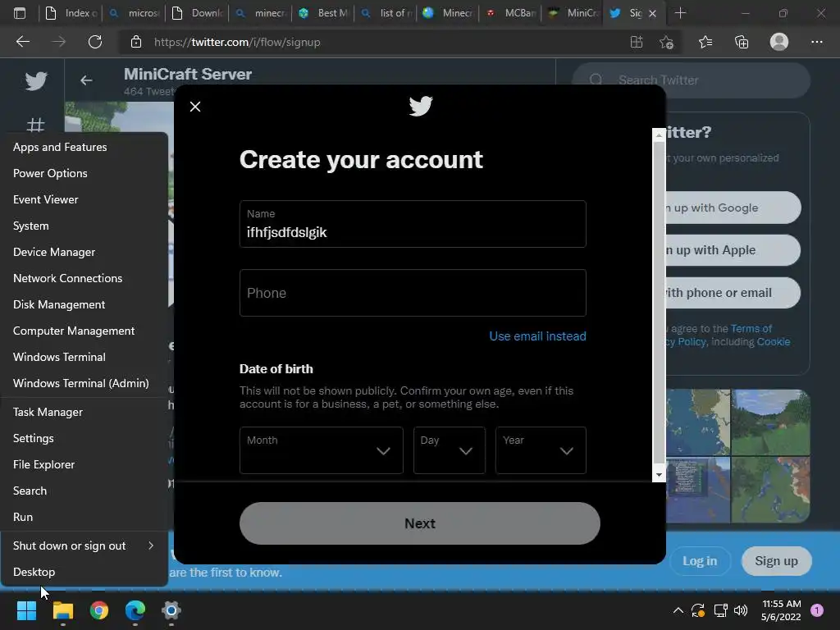Click the taskbar clock showing 11:55 AM
This screenshot has width=840, height=630.
781,610
